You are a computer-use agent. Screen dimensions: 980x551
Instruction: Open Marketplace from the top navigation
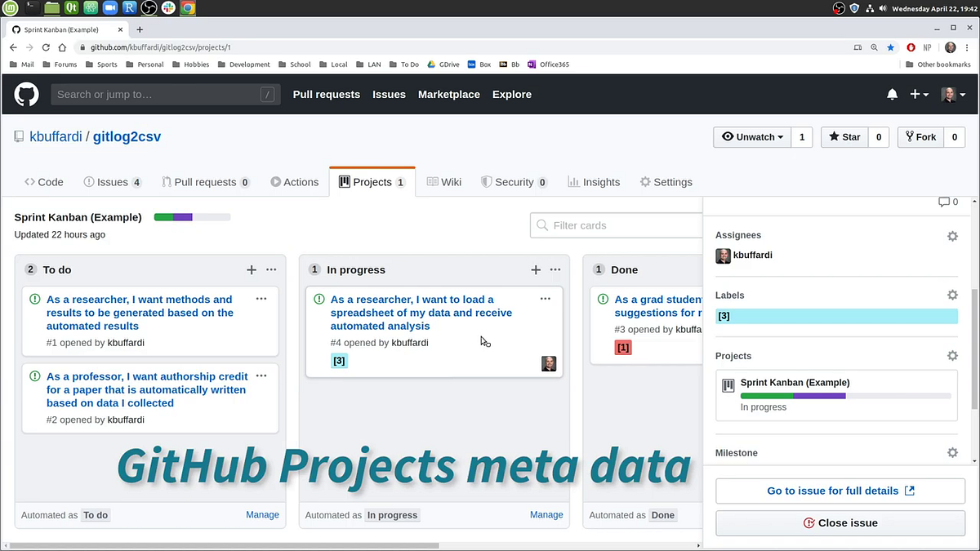tap(448, 94)
